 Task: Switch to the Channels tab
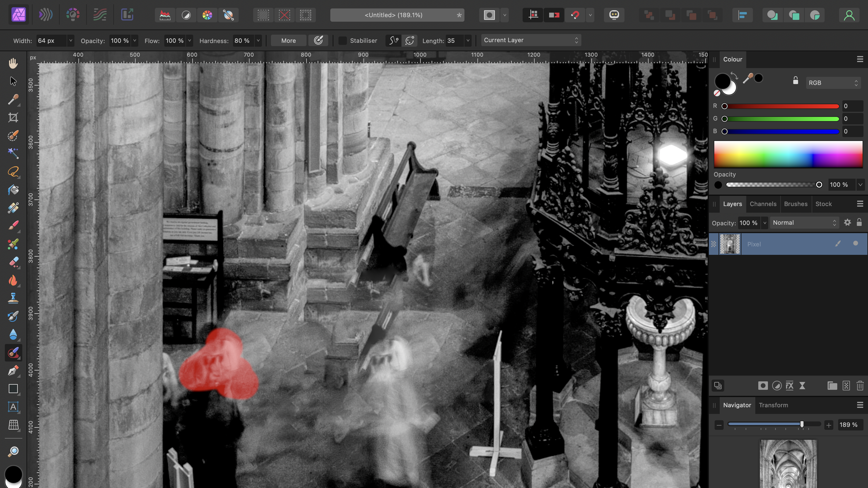coord(763,204)
